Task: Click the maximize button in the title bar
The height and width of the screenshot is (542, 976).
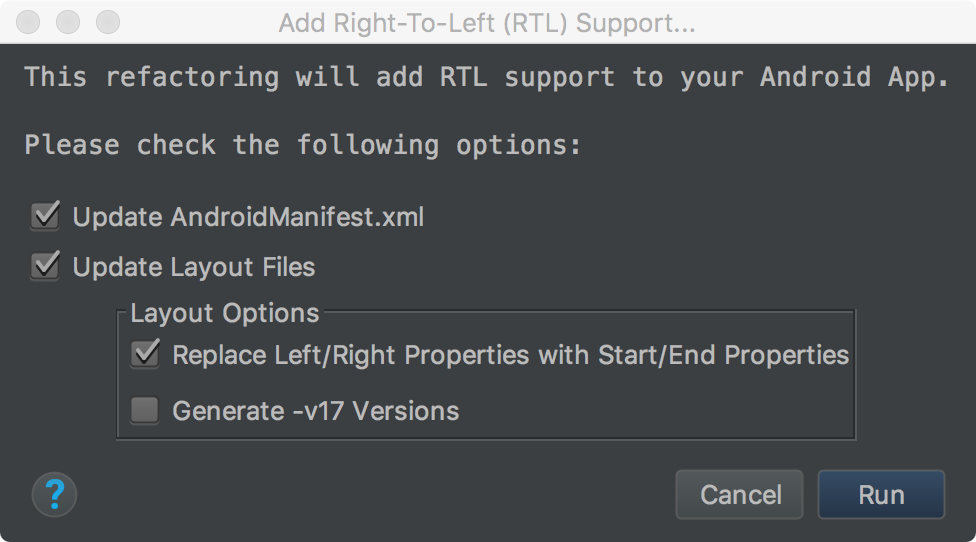Action: (x=106, y=22)
